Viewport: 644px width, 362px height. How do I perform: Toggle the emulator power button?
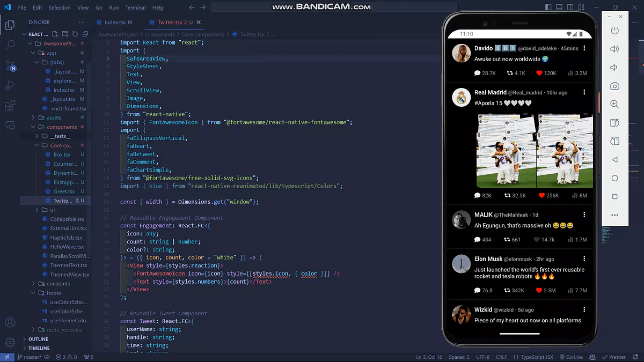[x=614, y=31]
